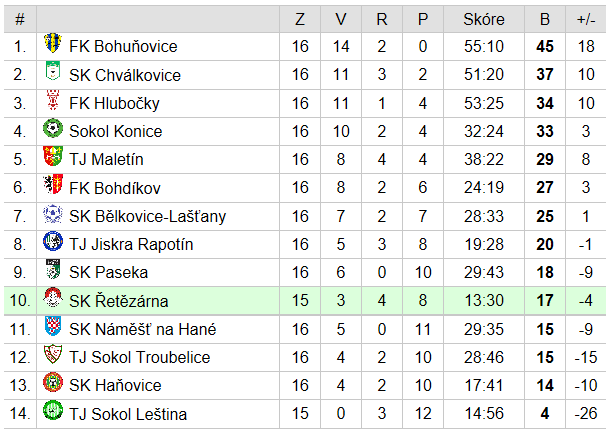The image size is (611, 434).
Task: Click the FK Bohdíkov crest icon
Action: [x=53, y=184]
